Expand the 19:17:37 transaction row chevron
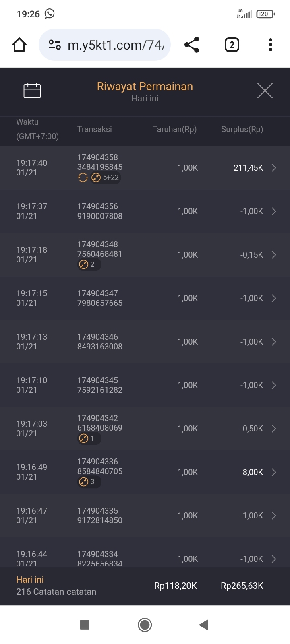The image size is (290, 644). tap(274, 211)
